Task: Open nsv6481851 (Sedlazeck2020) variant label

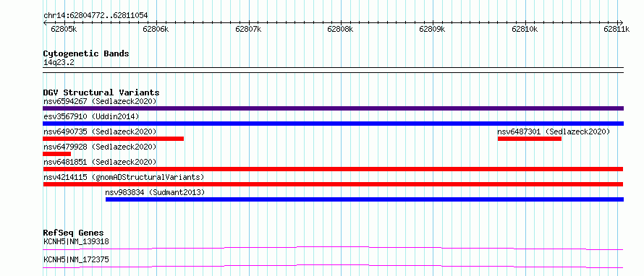Action: (x=100, y=162)
